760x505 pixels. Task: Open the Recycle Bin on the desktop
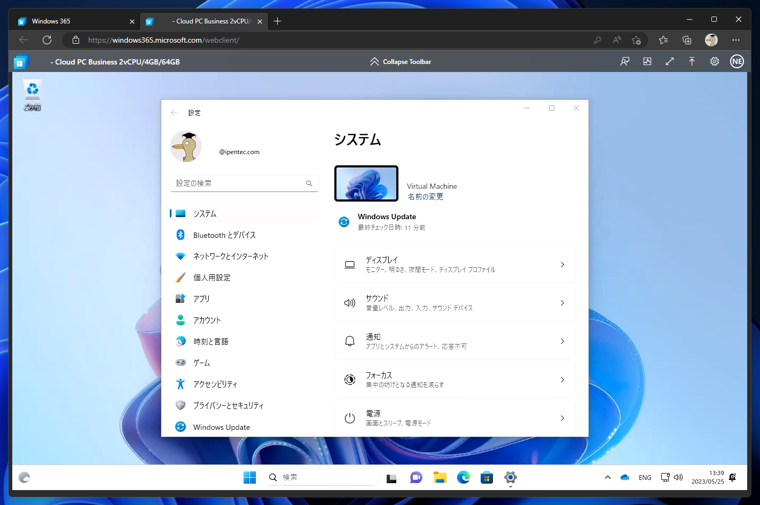point(32,95)
